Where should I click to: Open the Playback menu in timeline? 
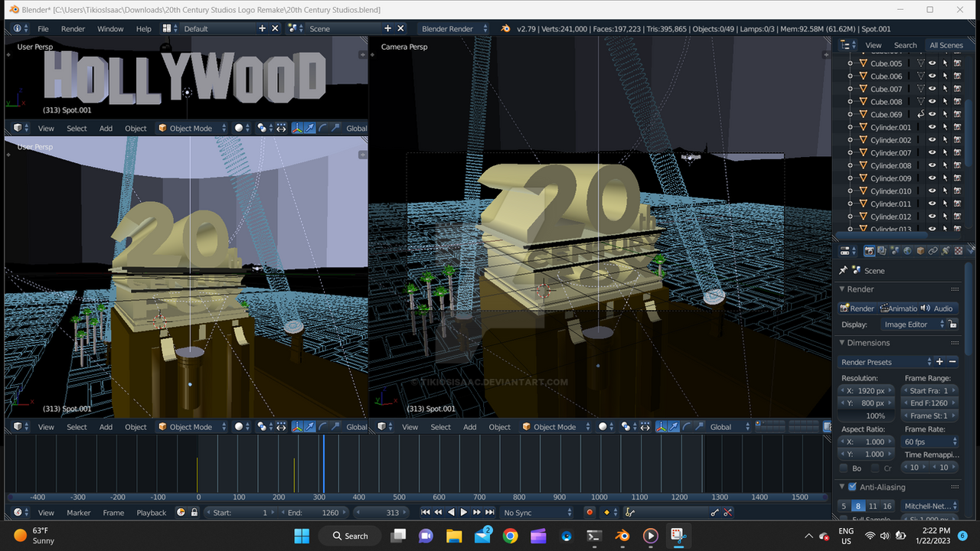coord(152,513)
